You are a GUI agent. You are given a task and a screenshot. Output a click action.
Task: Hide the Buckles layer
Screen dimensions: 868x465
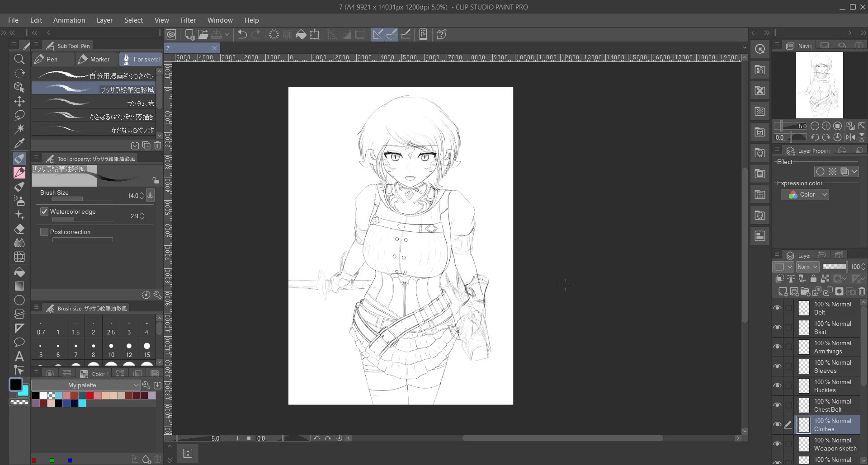click(x=777, y=386)
